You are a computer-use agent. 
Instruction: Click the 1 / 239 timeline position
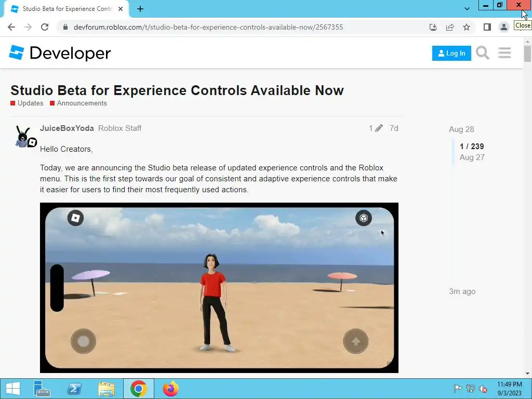pos(472,147)
